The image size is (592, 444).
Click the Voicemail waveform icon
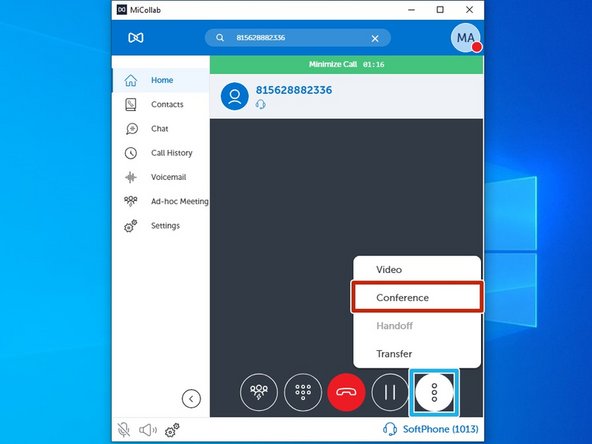pos(131,177)
